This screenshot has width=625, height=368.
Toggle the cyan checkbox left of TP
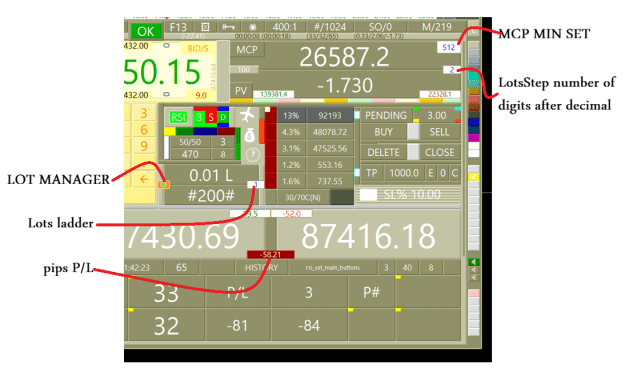point(357,173)
